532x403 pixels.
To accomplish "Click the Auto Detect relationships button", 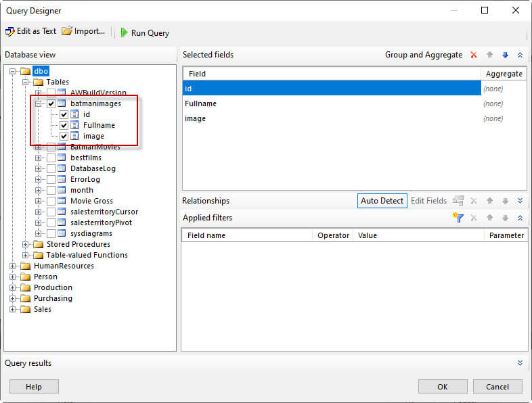I will (x=382, y=201).
